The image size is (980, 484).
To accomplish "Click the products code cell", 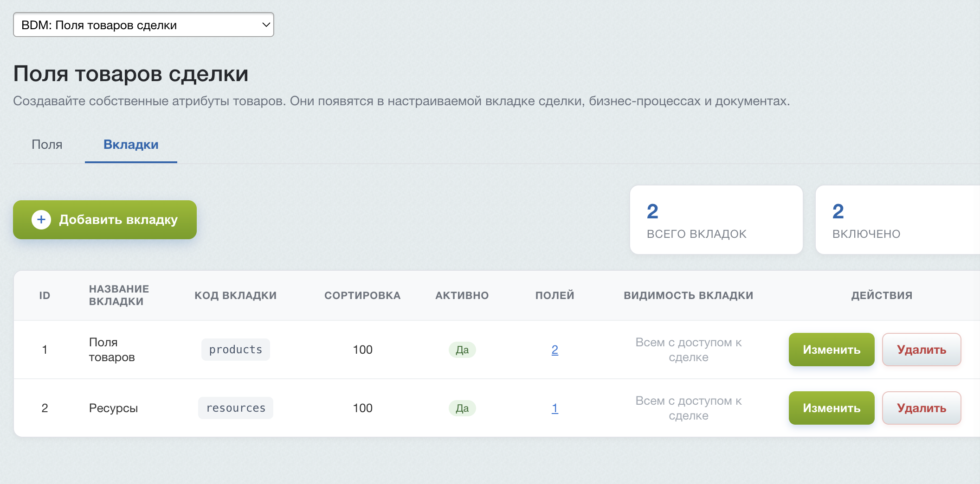I will coord(236,350).
